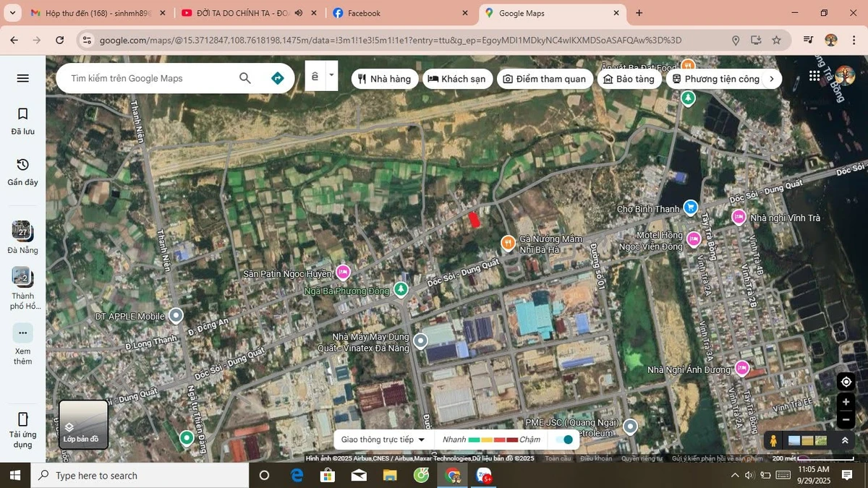Click the Nhà nghỉ Vĩnh Trà lodging pin

tap(739, 217)
